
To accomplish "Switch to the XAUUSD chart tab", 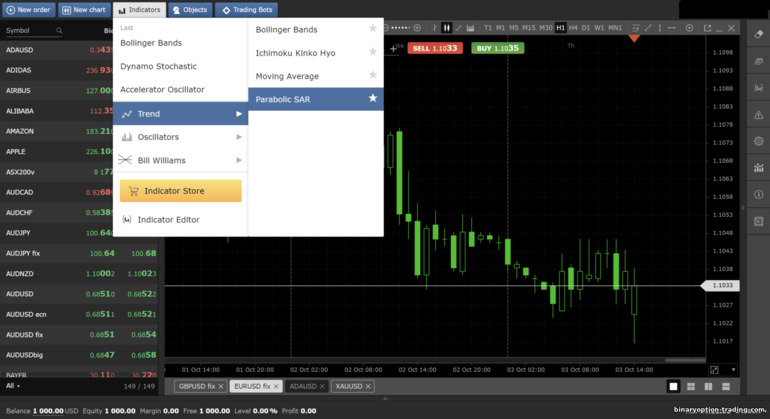I will tap(353, 387).
